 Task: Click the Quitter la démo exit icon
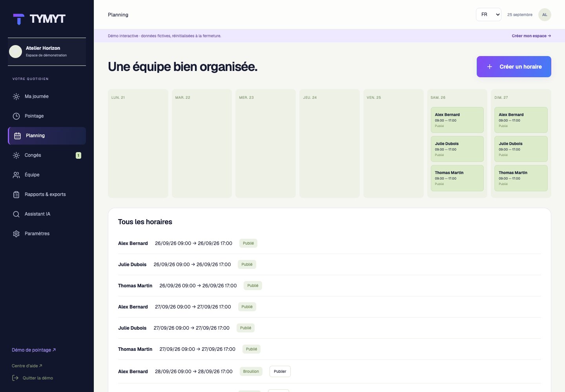coord(15,378)
